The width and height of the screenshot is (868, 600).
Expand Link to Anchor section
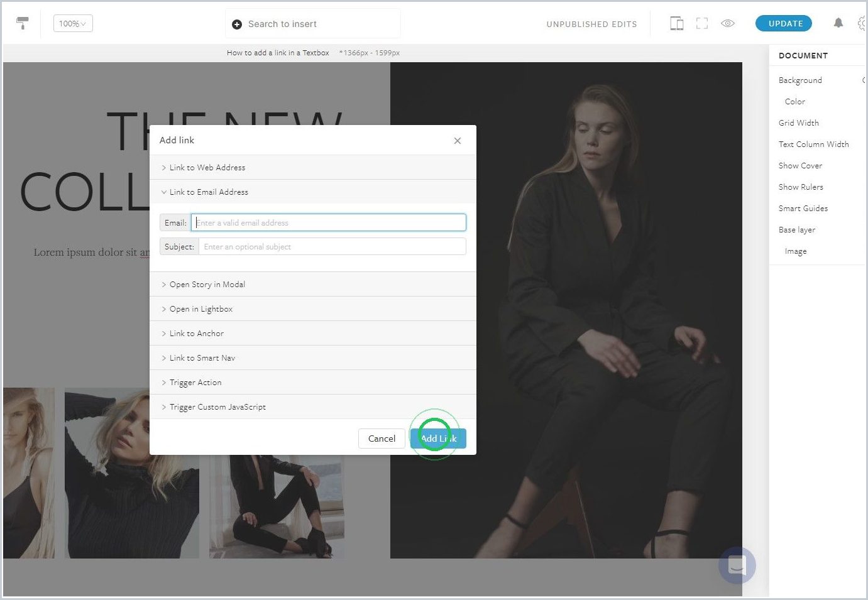click(312, 334)
